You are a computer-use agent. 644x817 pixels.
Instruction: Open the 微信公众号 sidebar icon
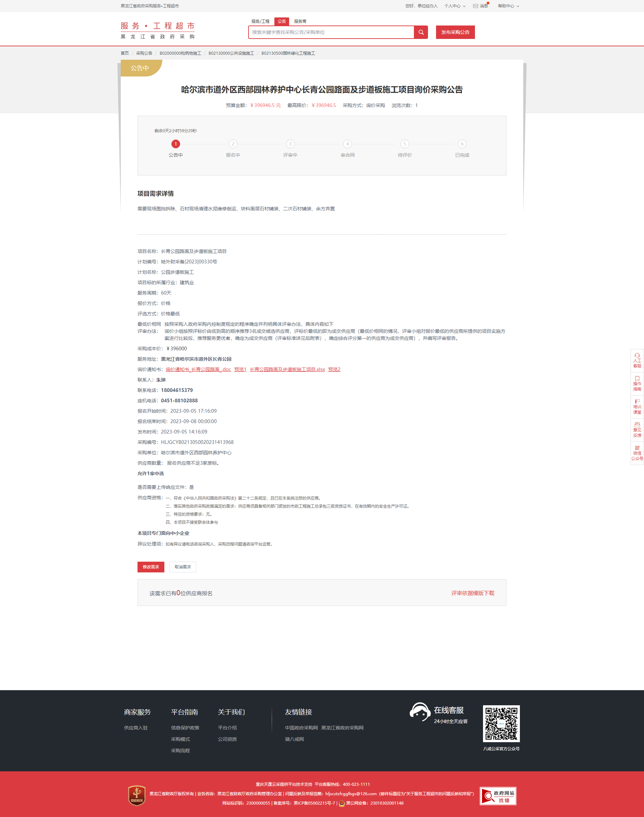point(637,453)
